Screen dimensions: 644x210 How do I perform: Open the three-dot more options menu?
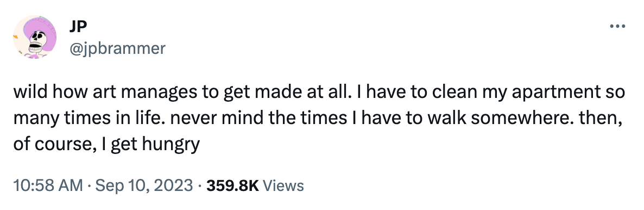pos(617,26)
